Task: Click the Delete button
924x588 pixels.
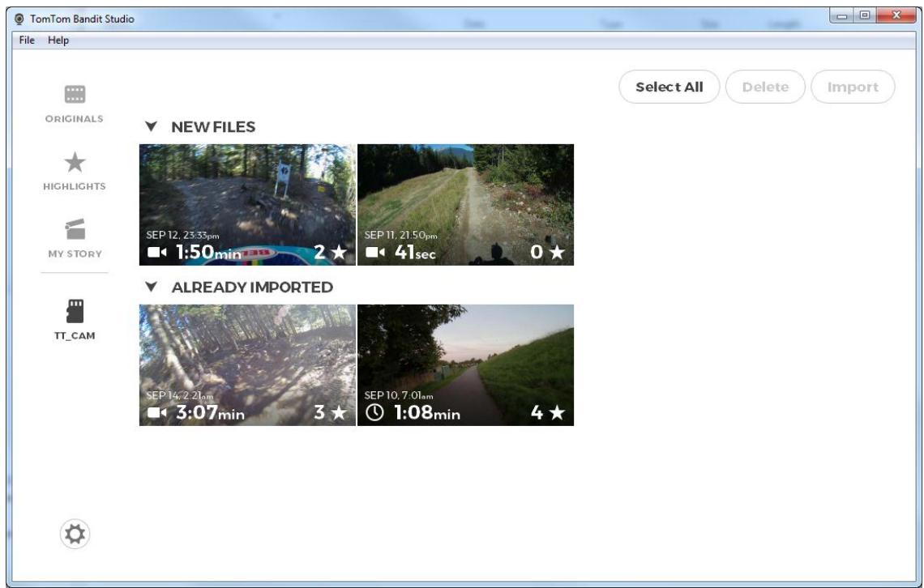Action: tap(765, 87)
